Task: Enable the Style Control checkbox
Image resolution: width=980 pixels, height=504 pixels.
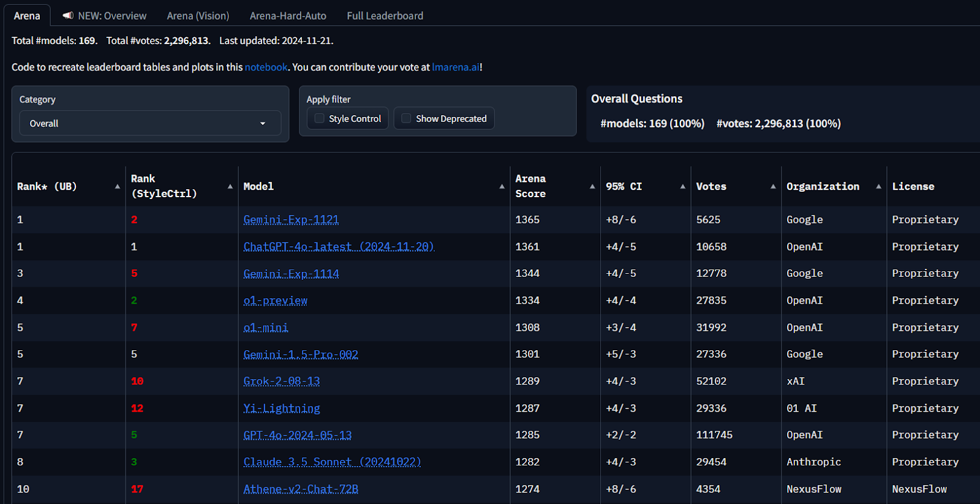Action: pos(320,119)
